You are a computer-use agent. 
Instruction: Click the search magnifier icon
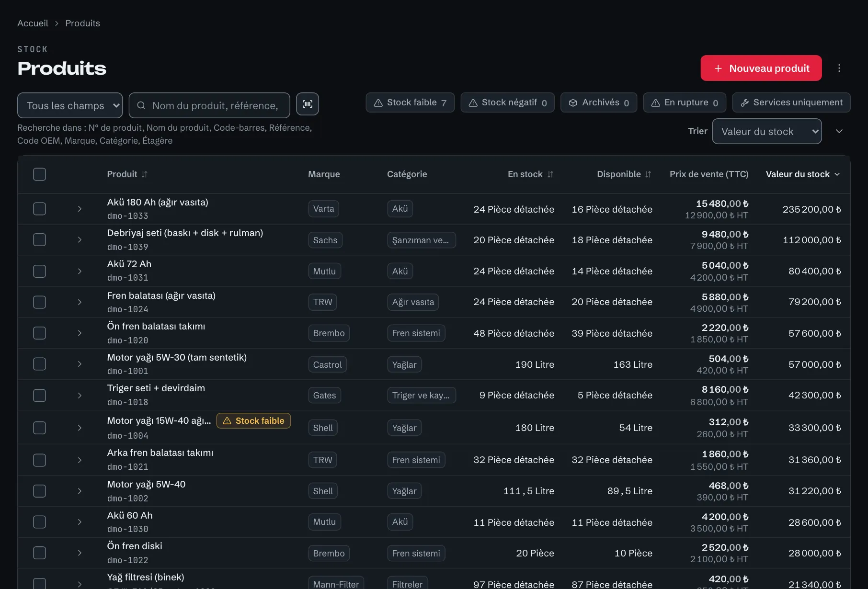141,105
